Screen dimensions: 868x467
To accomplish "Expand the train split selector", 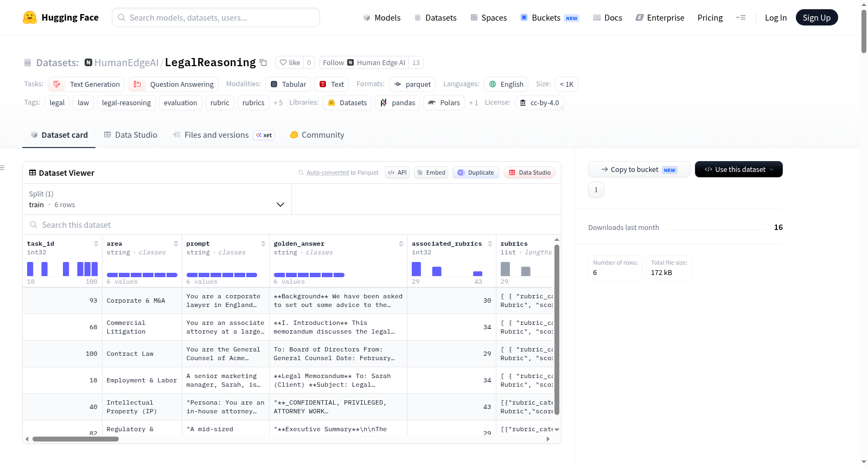I will click(x=157, y=199).
